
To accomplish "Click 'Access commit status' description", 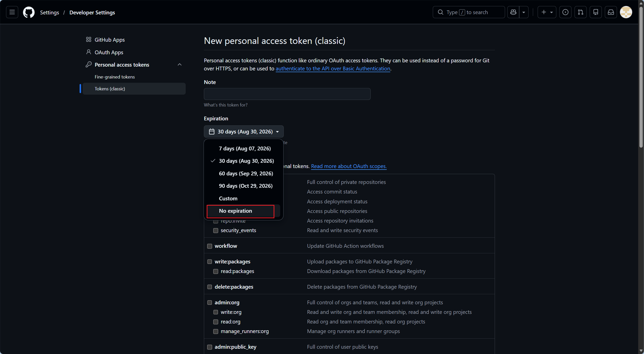I will click(x=332, y=192).
